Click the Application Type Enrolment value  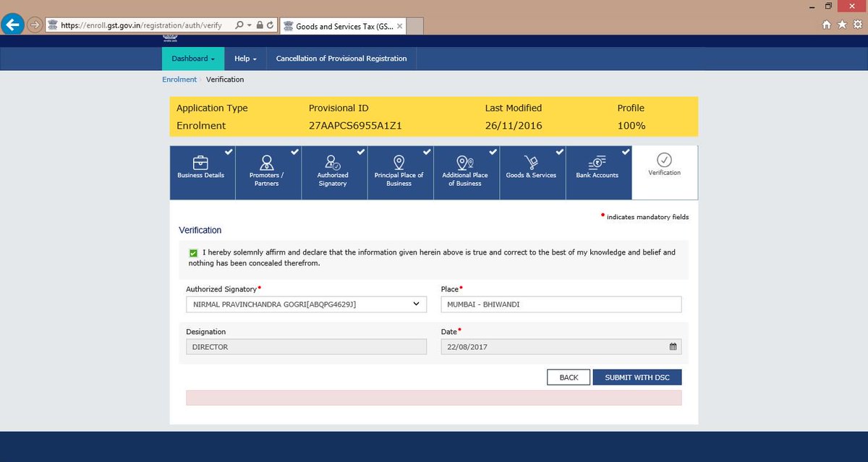[x=201, y=125]
